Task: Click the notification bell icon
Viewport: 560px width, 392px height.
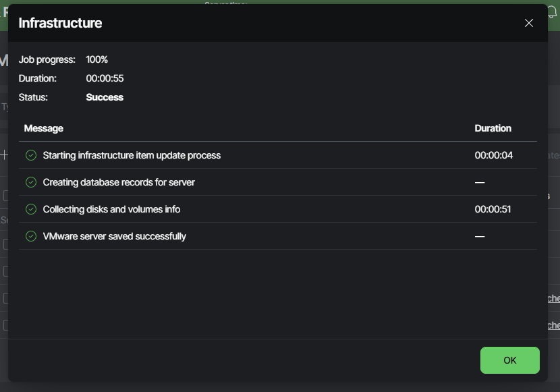Action: pyautogui.click(x=552, y=12)
